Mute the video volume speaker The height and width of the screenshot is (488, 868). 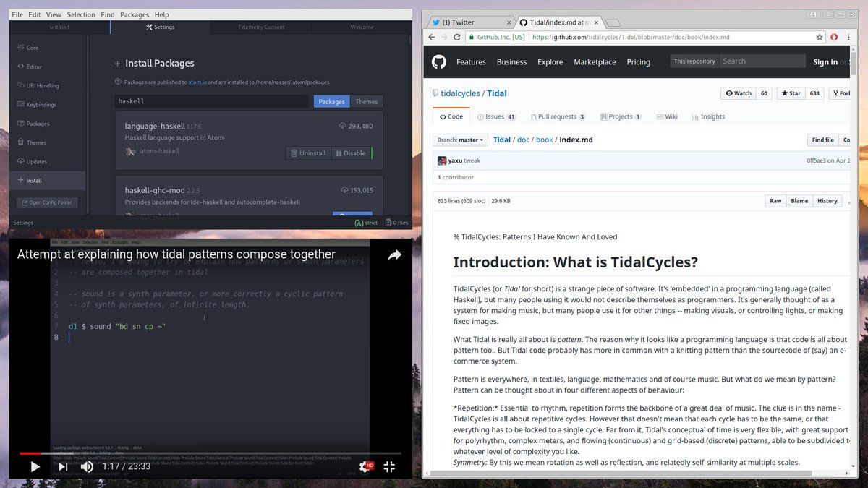[x=87, y=467]
